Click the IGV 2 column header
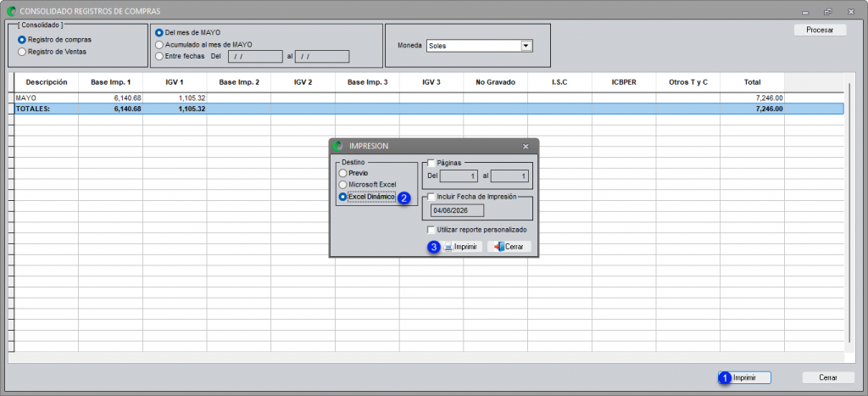The height and width of the screenshot is (396, 868). tap(303, 82)
